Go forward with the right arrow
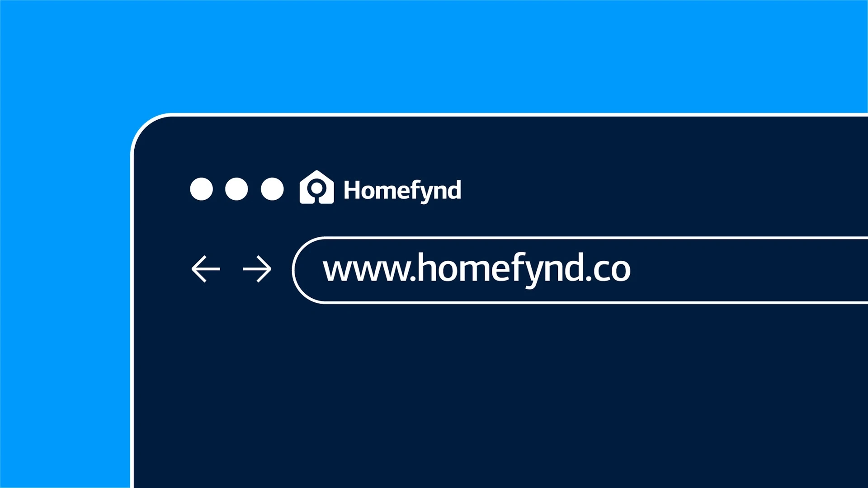This screenshot has height=488, width=868. (x=257, y=269)
